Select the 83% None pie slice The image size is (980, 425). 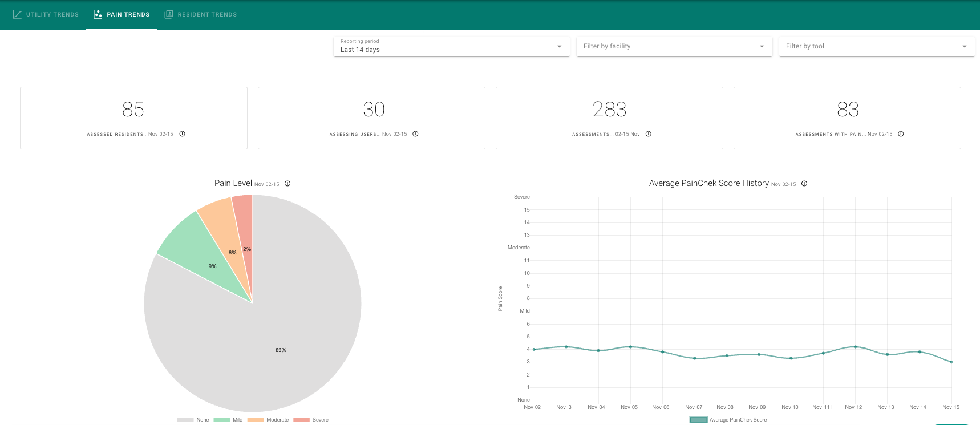(281, 350)
